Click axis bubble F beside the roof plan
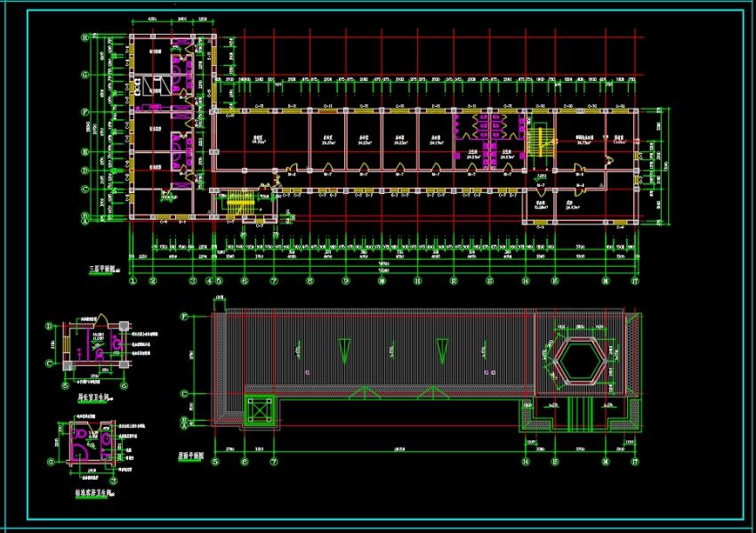The height and width of the screenshot is (533, 756). click(x=184, y=317)
